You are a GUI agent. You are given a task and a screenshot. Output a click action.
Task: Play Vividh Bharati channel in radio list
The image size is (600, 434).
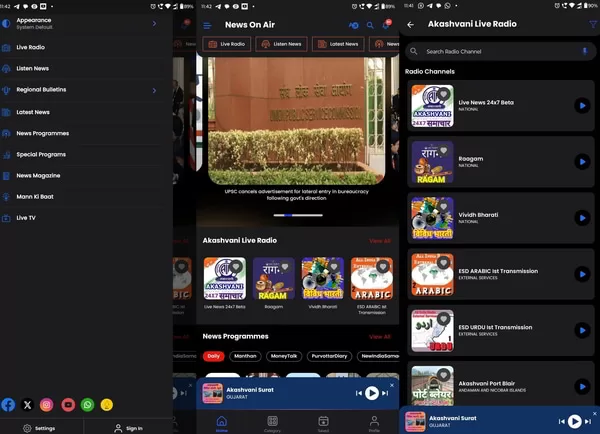tap(582, 218)
